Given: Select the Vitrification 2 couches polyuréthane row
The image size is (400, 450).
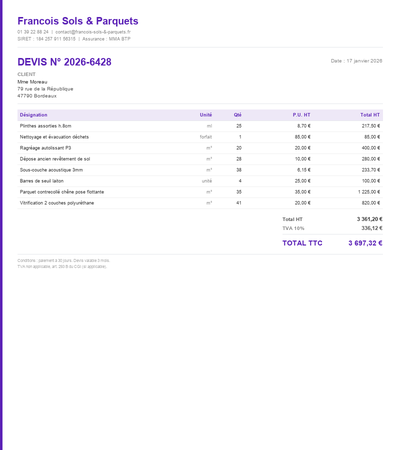Looking at the screenshot, I should pyautogui.click(x=200, y=203).
